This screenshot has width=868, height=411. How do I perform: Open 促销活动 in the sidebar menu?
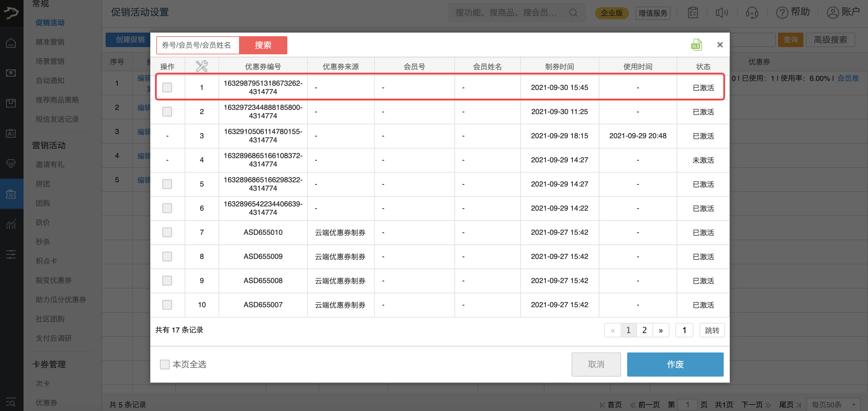point(50,23)
